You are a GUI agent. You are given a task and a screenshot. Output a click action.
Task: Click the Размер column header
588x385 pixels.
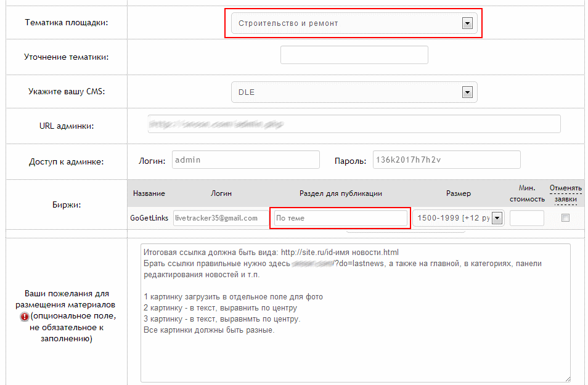point(458,193)
